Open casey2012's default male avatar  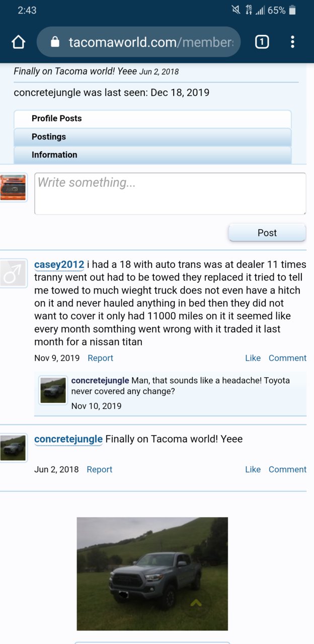point(13,274)
